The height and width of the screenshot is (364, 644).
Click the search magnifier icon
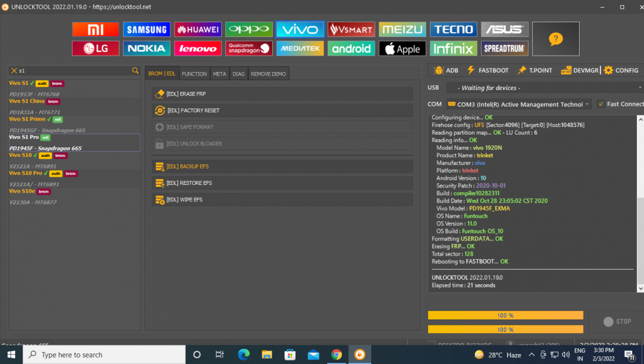(135, 71)
